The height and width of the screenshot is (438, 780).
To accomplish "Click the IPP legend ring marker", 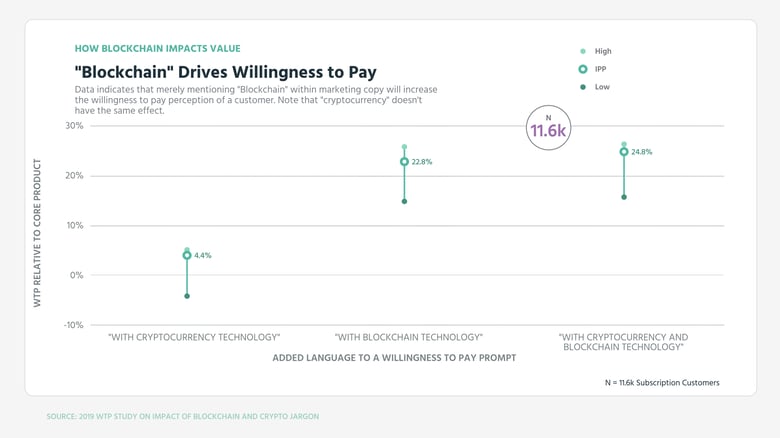I will pos(583,69).
